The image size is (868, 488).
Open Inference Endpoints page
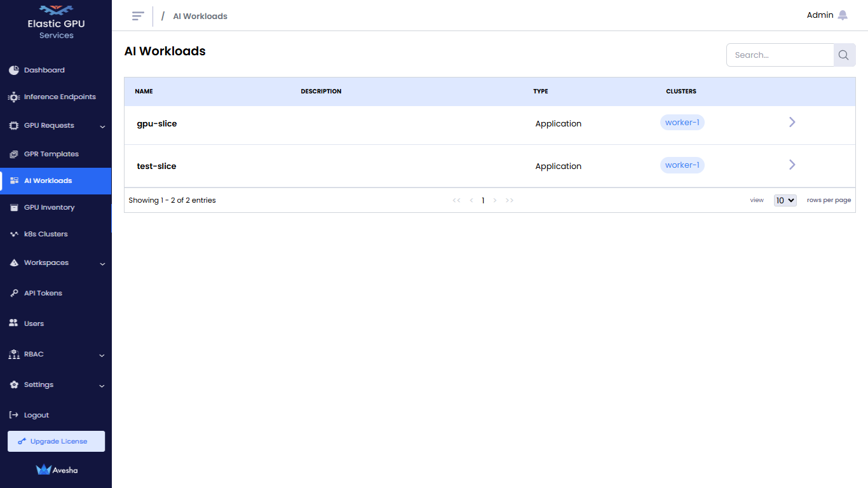pos(59,97)
